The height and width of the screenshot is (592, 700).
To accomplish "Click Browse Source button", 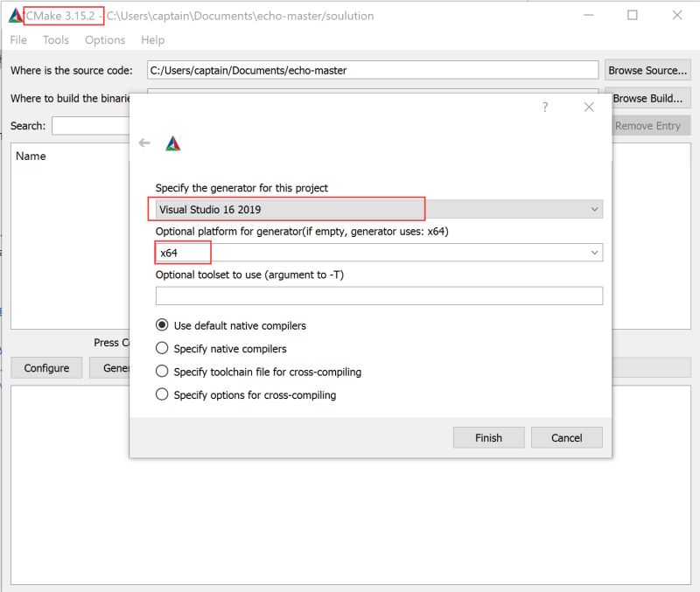I will pos(647,71).
